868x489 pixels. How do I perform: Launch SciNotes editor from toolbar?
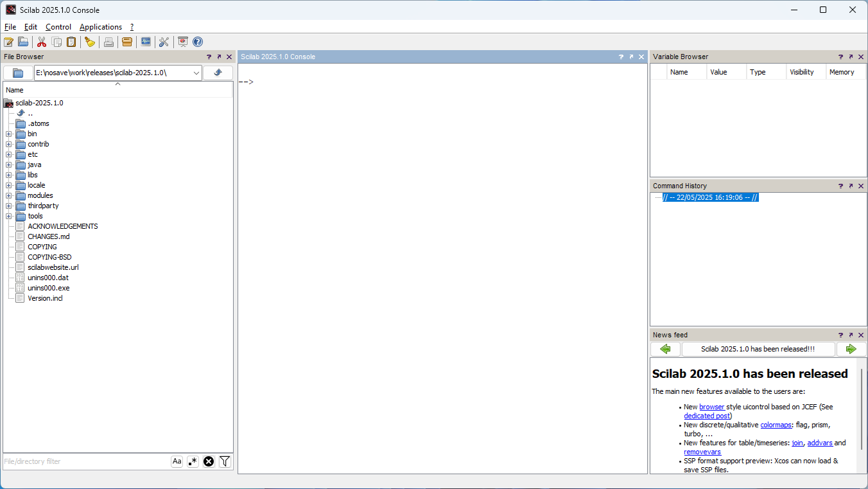click(8, 42)
